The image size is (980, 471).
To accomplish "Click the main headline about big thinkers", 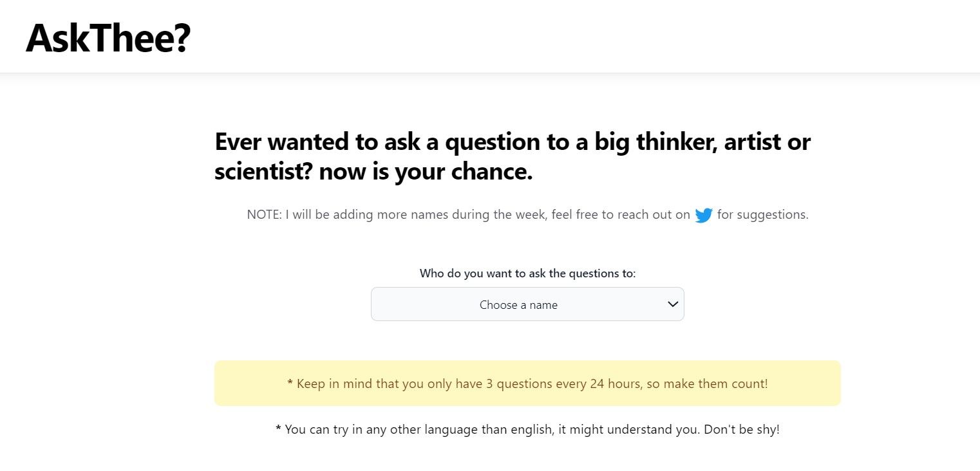I will (x=513, y=156).
